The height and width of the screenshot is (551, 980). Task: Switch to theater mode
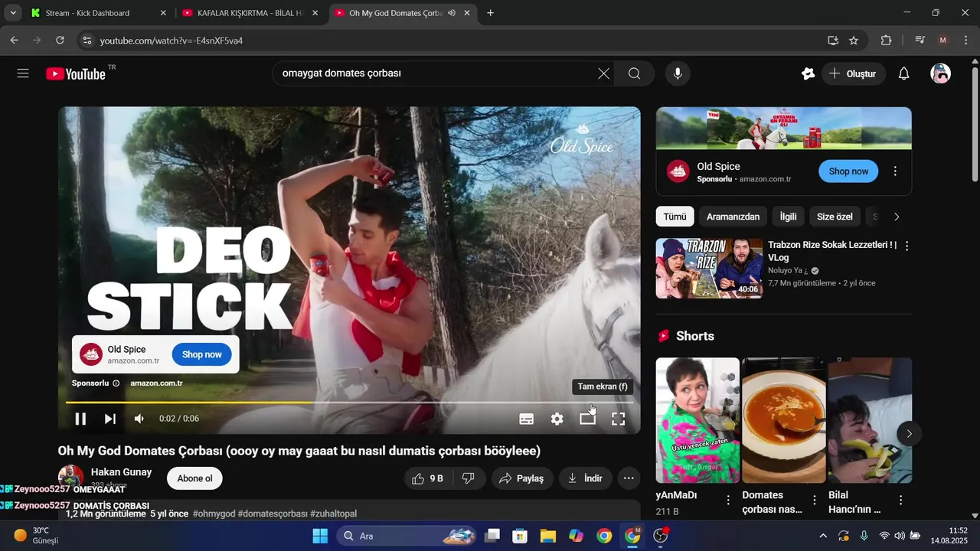(x=587, y=419)
